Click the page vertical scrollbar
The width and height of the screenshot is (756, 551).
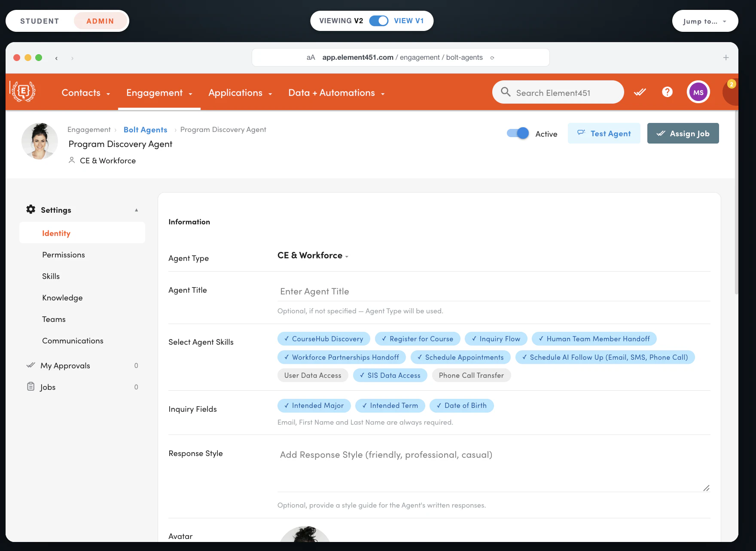(736, 202)
